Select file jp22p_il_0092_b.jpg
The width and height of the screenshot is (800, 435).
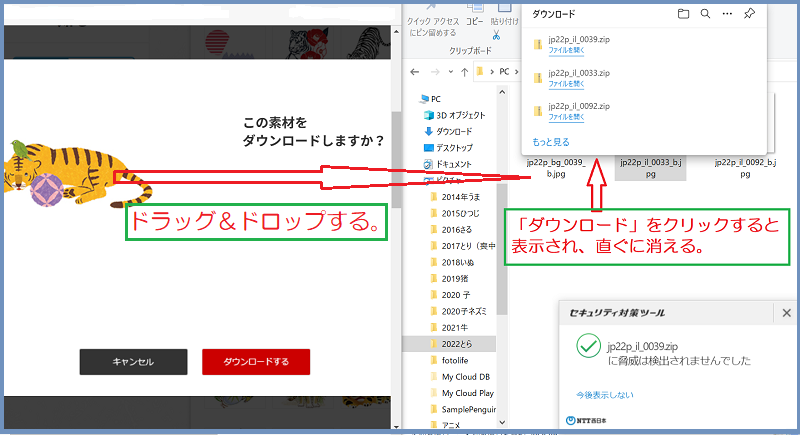(x=745, y=168)
